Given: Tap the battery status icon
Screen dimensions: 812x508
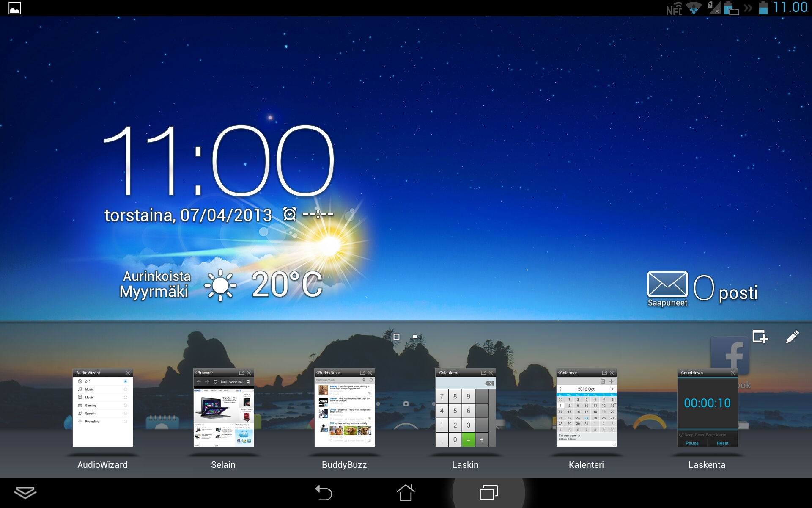Looking at the screenshot, I should [763, 8].
